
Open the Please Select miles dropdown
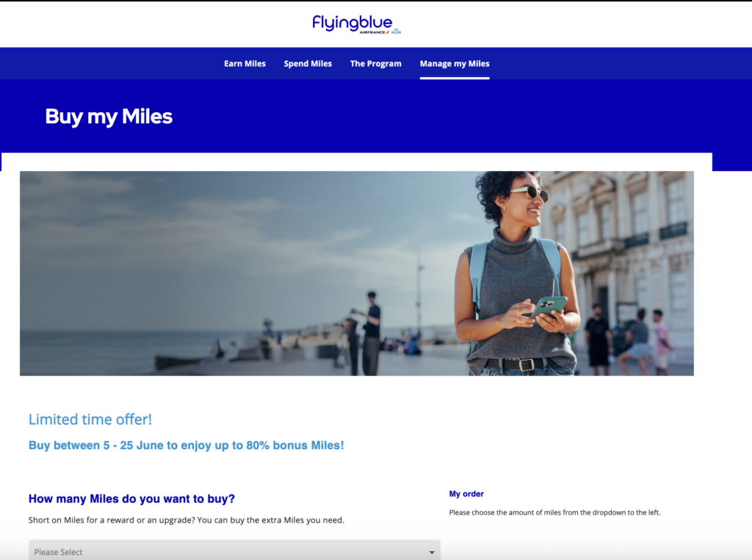234,550
